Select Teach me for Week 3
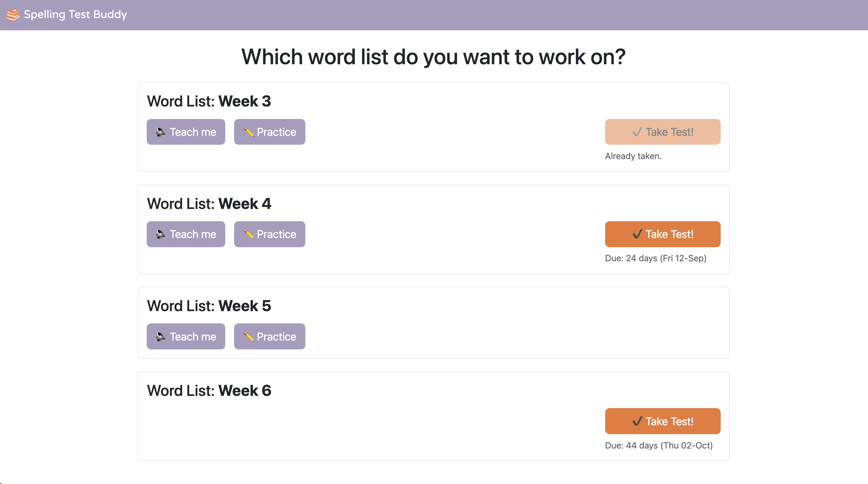Screen dimensions: 868x484 point(186,132)
